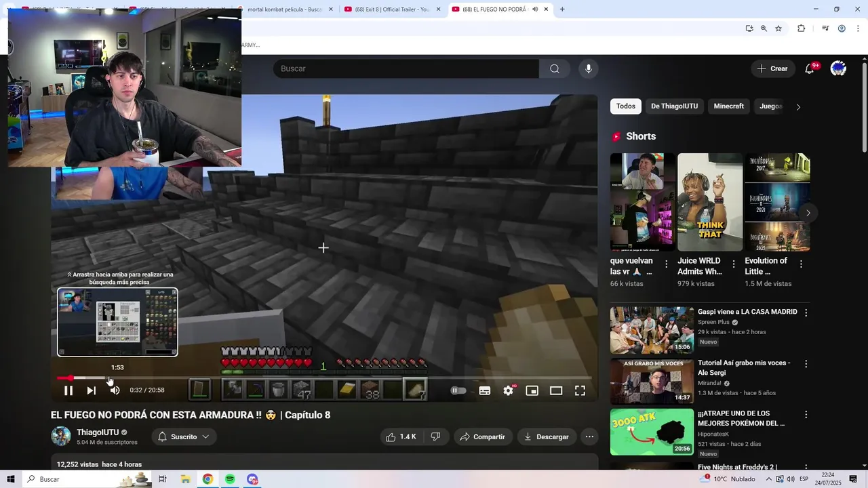The height and width of the screenshot is (488, 868).
Task: Select the Minecraft chip
Action: [x=729, y=106]
